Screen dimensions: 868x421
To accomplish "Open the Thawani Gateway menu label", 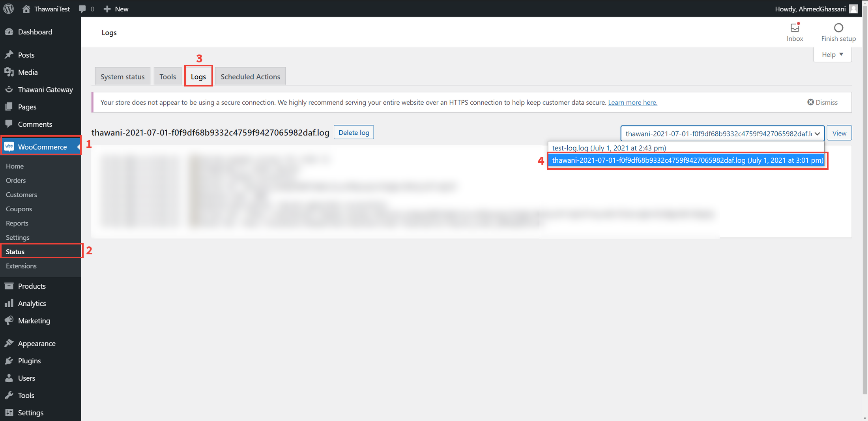I will [x=45, y=90].
